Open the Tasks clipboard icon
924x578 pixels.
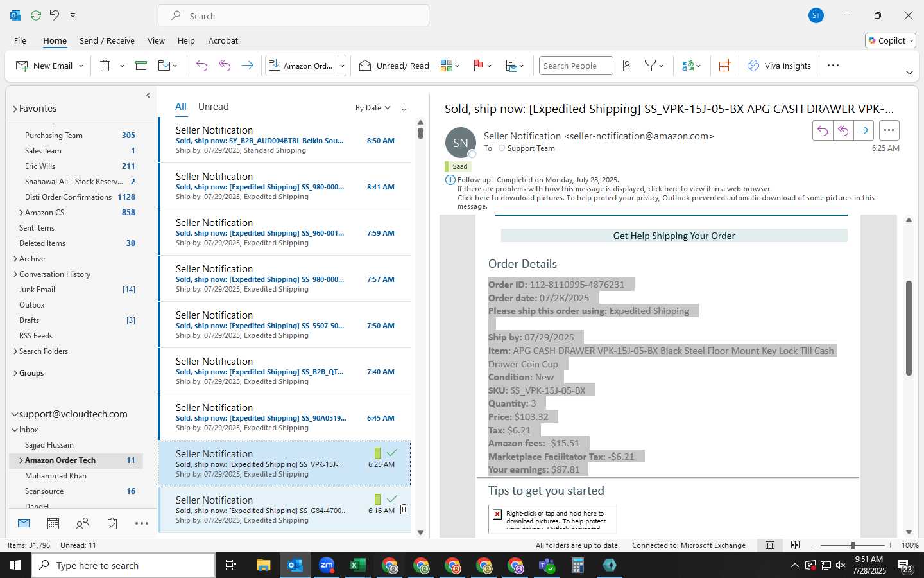click(112, 523)
